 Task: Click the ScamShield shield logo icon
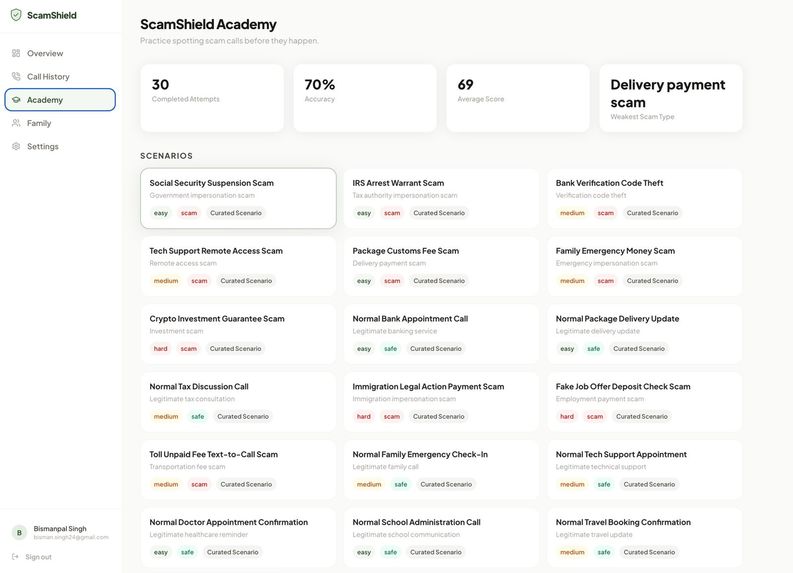tap(16, 15)
